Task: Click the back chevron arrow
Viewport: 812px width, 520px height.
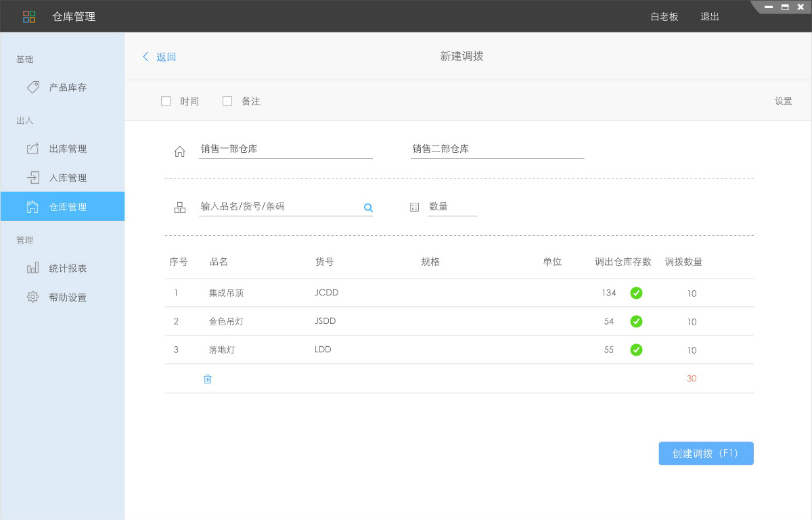Action: (145, 57)
